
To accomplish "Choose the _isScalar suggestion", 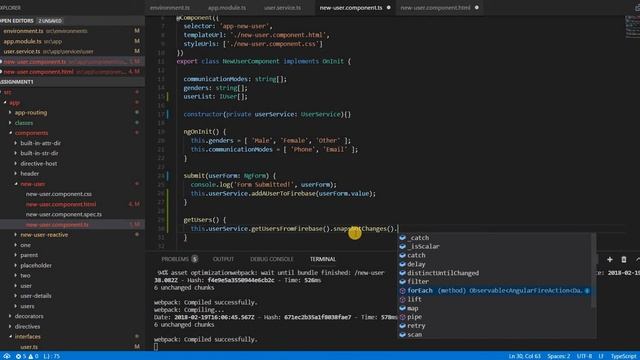I will tap(496, 246).
